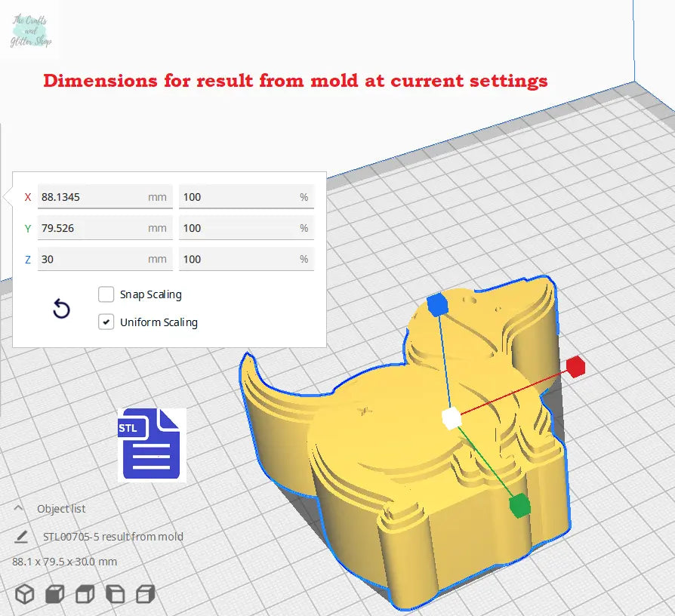Select the 3D perspective view cube icon
This screenshot has width=675, height=616.
tap(25, 594)
